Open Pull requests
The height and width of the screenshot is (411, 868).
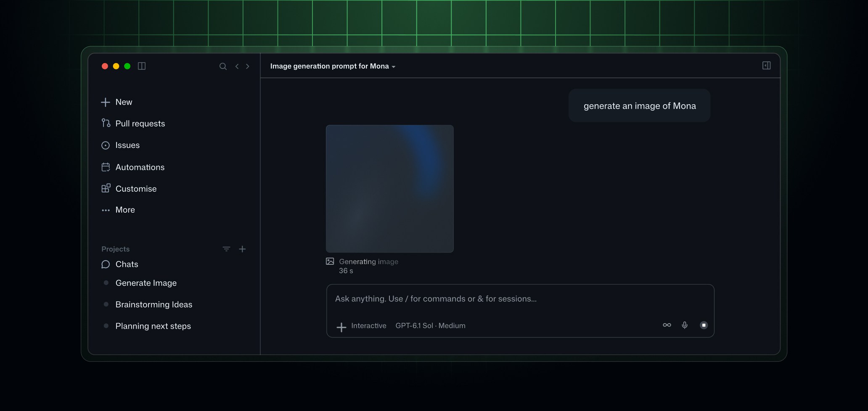pos(133,124)
